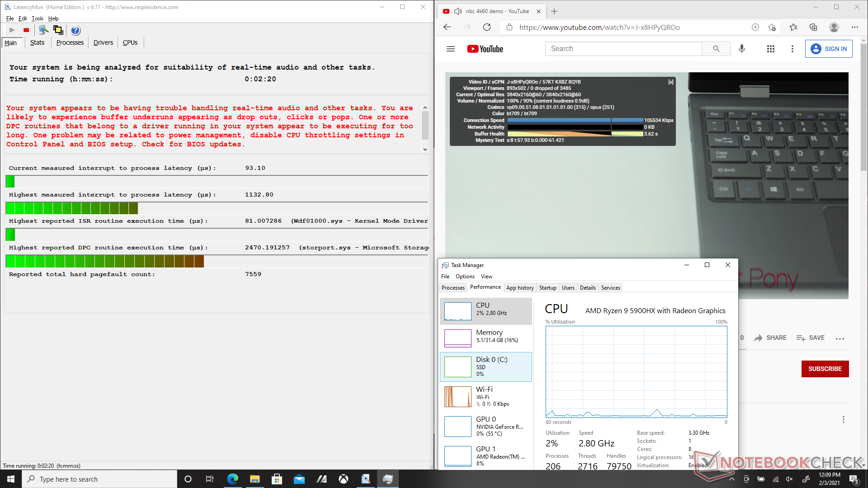Click the YouTube search input field
Image resolution: width=868 pixels, height=488 pixels.
[x=623, y=49]
